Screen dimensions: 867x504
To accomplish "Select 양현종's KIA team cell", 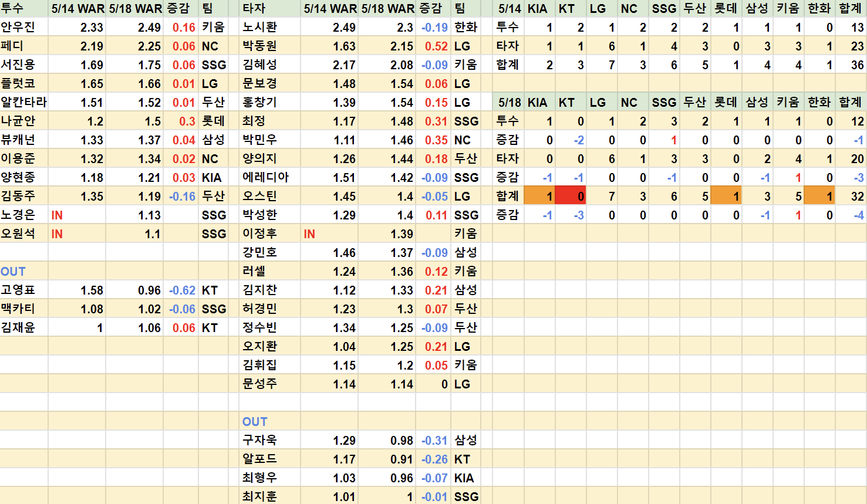I will pyautogui.click(x=212, y=178).
